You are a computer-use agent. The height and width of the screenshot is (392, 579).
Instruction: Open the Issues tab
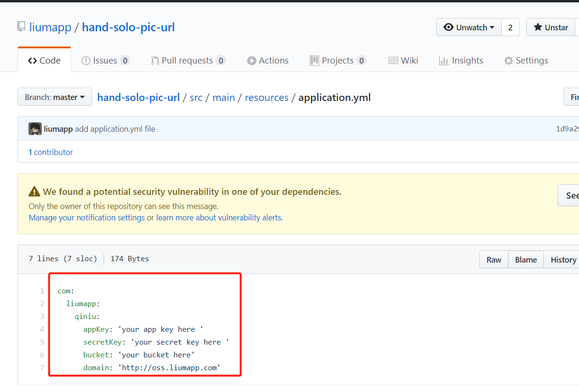tap(105, 61)
